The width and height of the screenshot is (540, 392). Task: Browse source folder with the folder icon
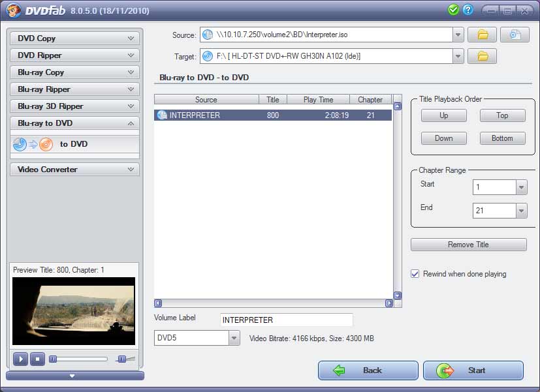click(482, 35)
